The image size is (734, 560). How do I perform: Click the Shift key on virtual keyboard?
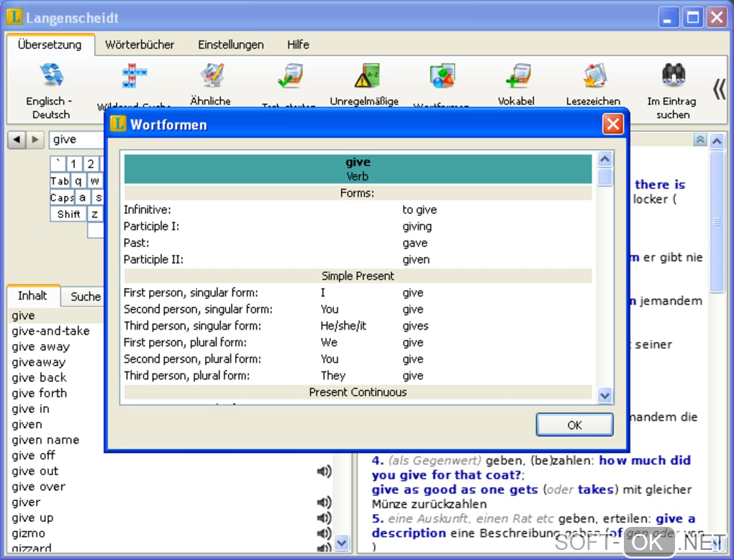(x=69, y=214)
